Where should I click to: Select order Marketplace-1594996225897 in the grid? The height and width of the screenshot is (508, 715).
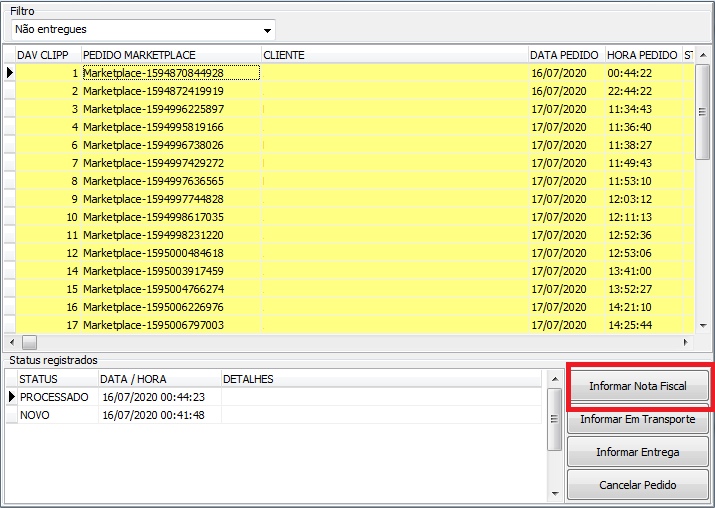coord(153,109)
